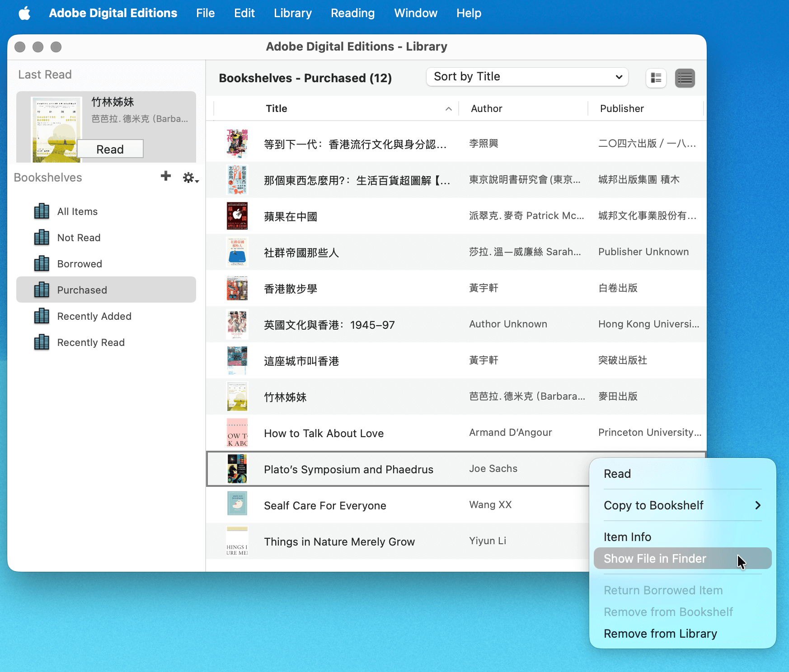
Task: Select Remove from Library in context menu
Action: 660,634
